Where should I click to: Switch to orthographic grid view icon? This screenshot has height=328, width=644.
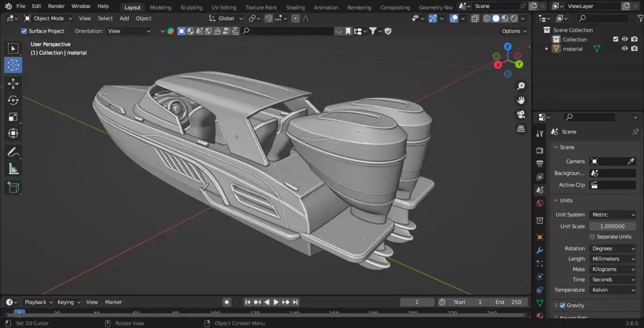520,129
